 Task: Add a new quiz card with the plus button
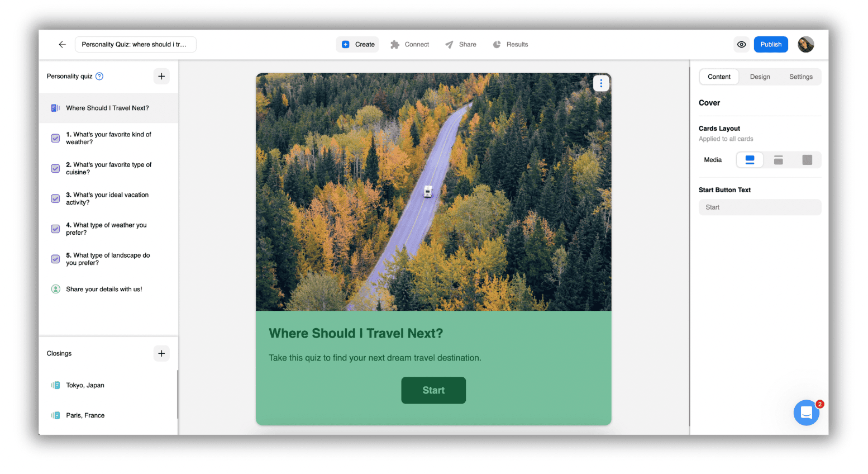coord(161,76)
